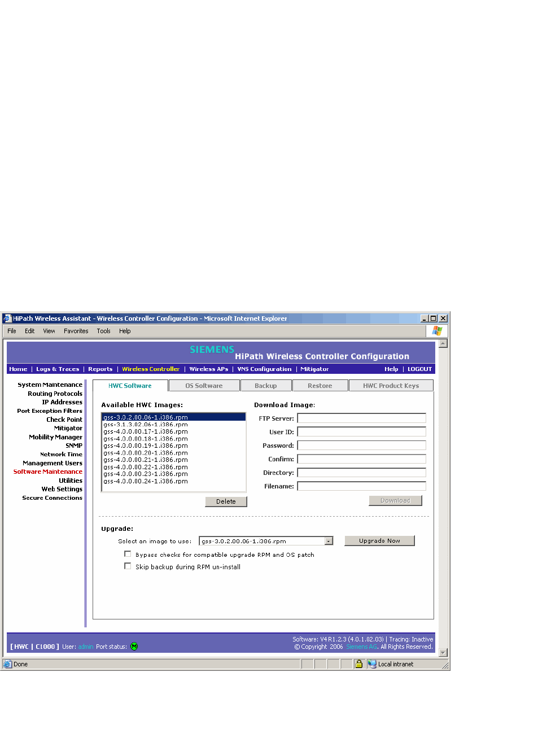Screen dimensions: 560x742
Task: Click the page scrollbar up arrow
Action: [x=443, y=343]
